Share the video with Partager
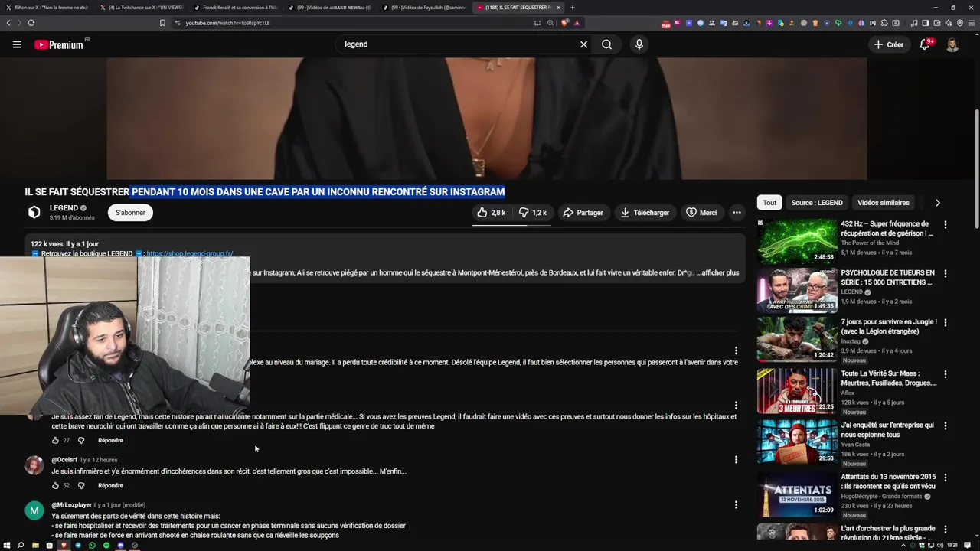 pyautogui.click(x=583, y=213)
